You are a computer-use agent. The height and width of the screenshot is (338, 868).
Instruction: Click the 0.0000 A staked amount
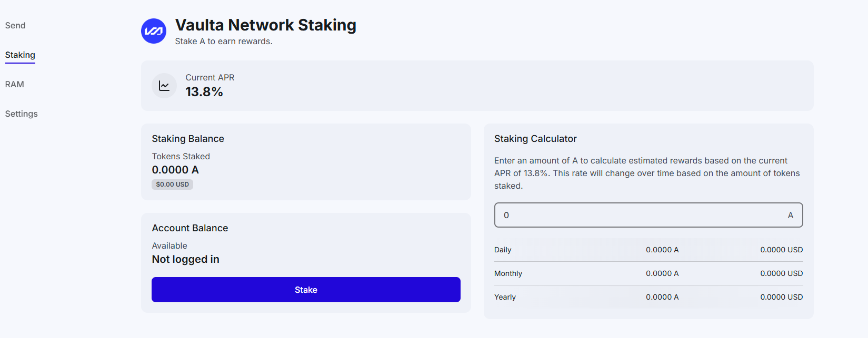[x=175, y=170]
